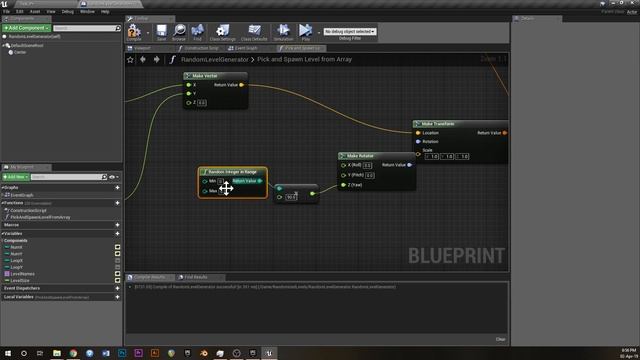This screenshot has width=640, height=360.
Task: Collapse the Variables section
Action: coord(3,234)
